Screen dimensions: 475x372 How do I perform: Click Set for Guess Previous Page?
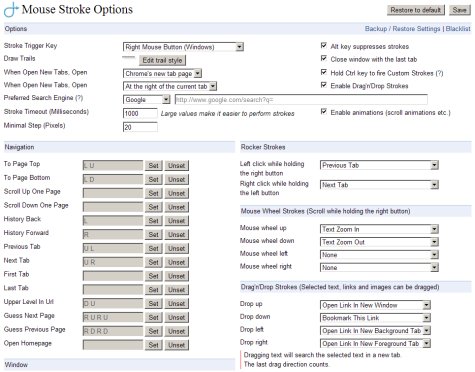(x=154, y=331)
